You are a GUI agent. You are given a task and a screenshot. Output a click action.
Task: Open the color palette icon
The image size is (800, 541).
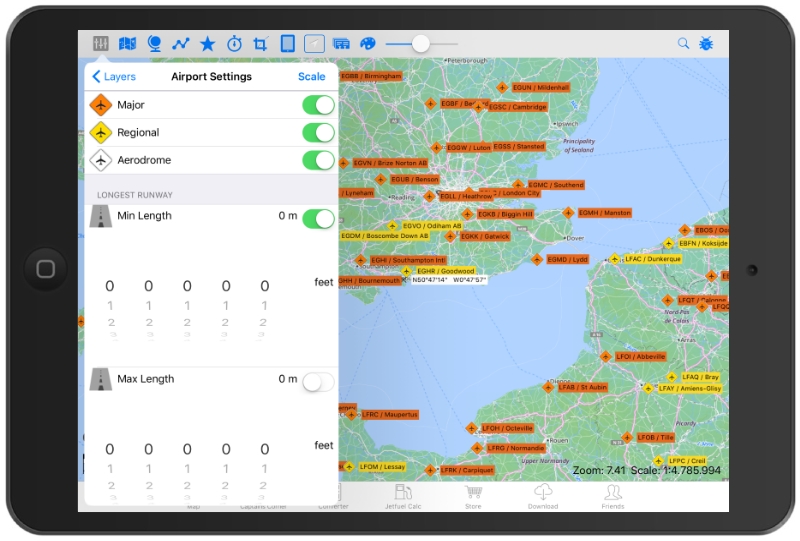pyautogui.click(x=368, y=44)
